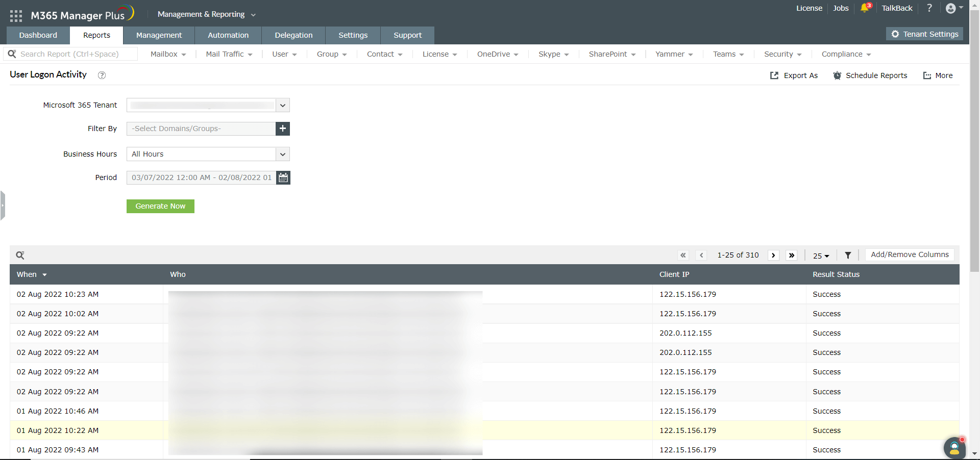The width and height of the screenshot is (980, 460).
Task: Click the Period date range field
Action: [201, 177]
